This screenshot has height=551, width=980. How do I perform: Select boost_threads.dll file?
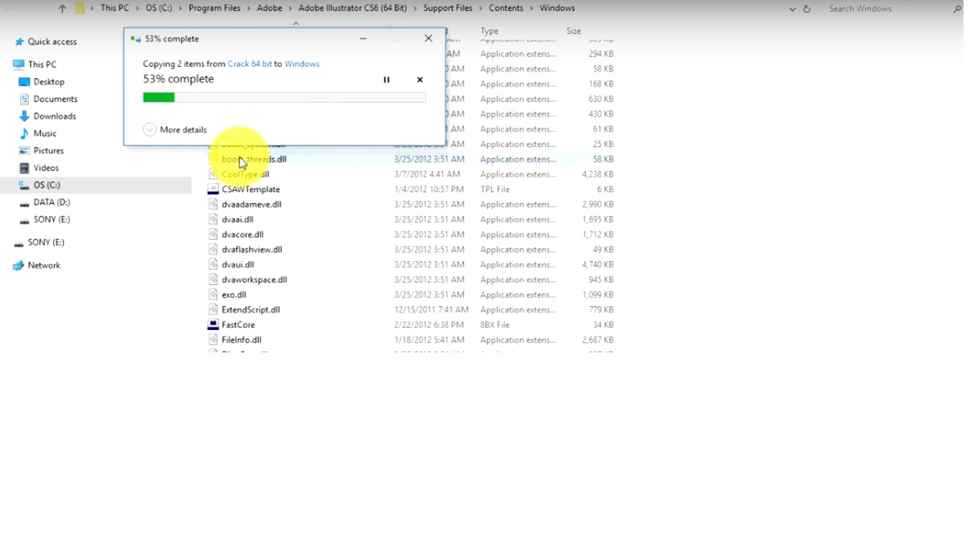[x=254, y=159]
